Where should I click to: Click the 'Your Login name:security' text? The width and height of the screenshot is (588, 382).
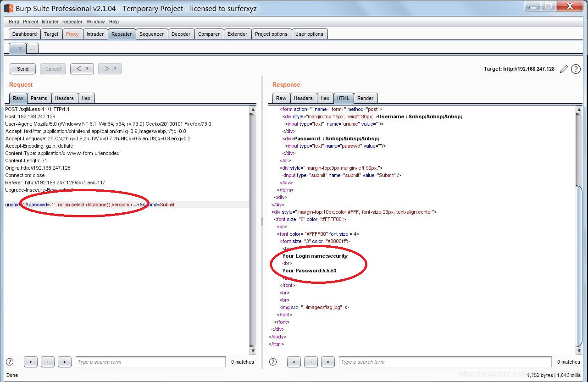pos(315,256)
